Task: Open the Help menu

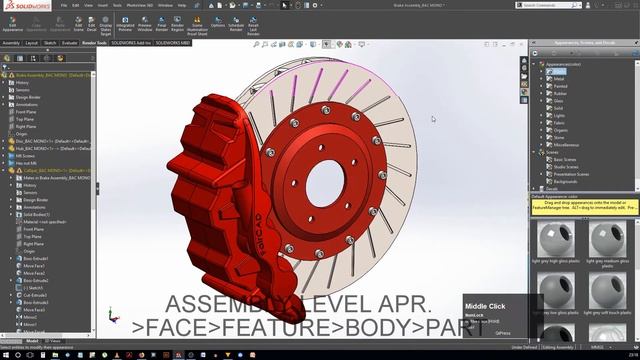Action: pyautogui.click(x=182, y=6)
